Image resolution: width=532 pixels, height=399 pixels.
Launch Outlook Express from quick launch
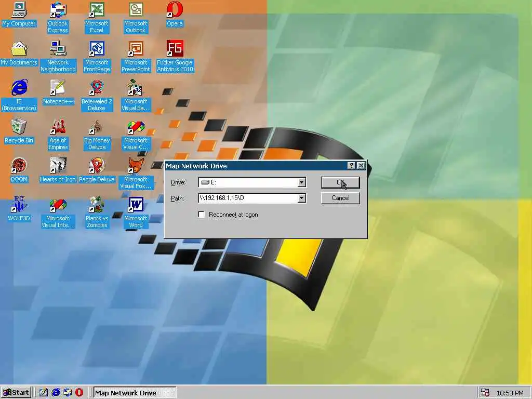[68, 393]
